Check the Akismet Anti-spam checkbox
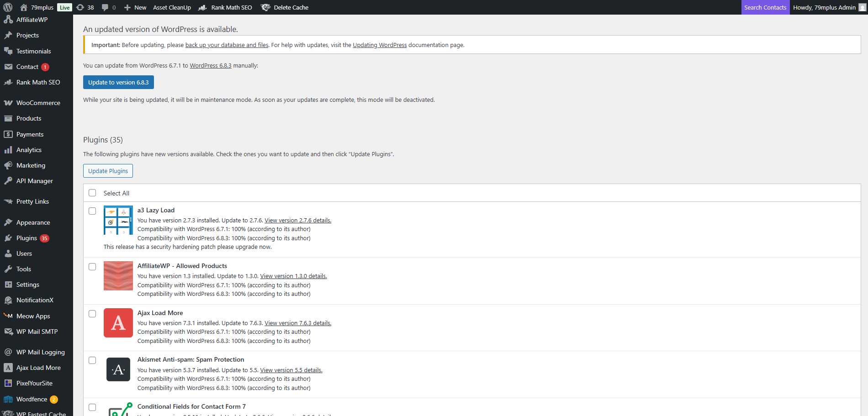This screenshot has width=868, height=416. (x=92, y=360)
